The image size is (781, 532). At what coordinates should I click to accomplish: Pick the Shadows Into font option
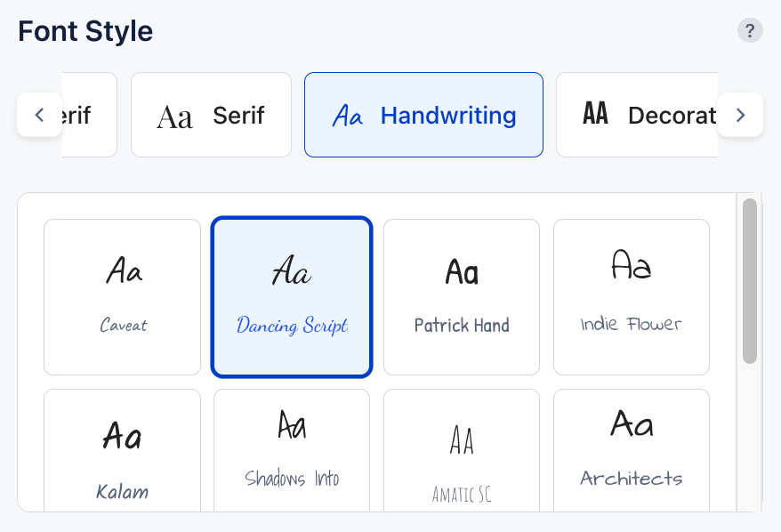[292, 449]
